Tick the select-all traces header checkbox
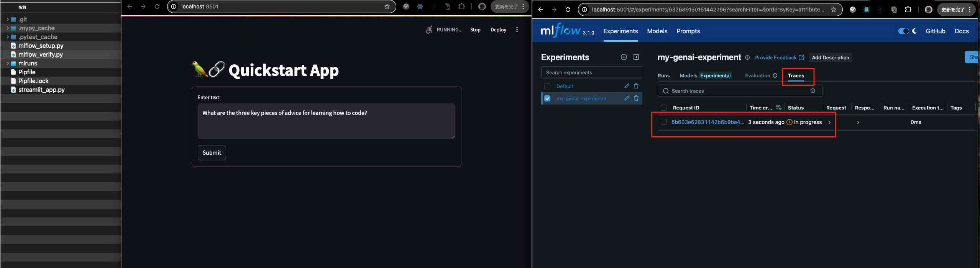This screenshot has height=268, width=980. coord(664,108)
